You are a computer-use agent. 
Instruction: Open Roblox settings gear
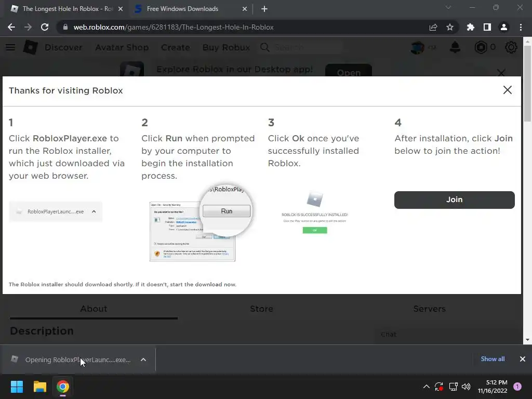click(x=511, y=47)
